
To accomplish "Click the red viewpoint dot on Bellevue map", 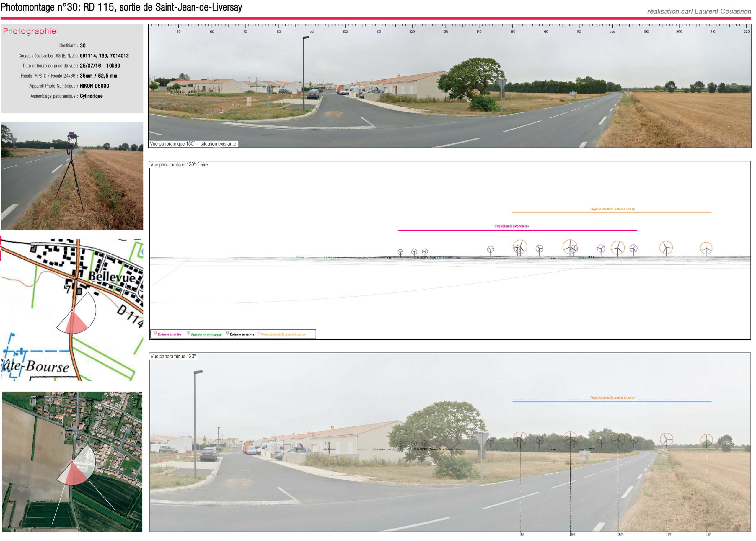I will click(72, 310).
